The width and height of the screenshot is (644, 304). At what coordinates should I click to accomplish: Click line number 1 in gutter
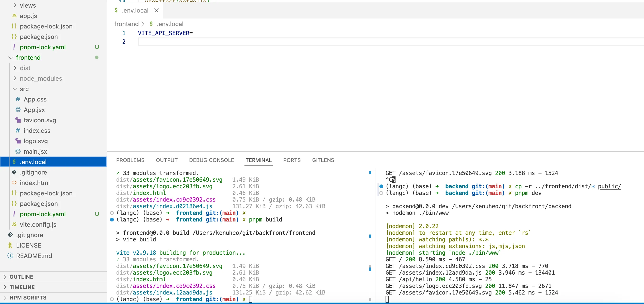pyautogui.click(x=124, y=33)
